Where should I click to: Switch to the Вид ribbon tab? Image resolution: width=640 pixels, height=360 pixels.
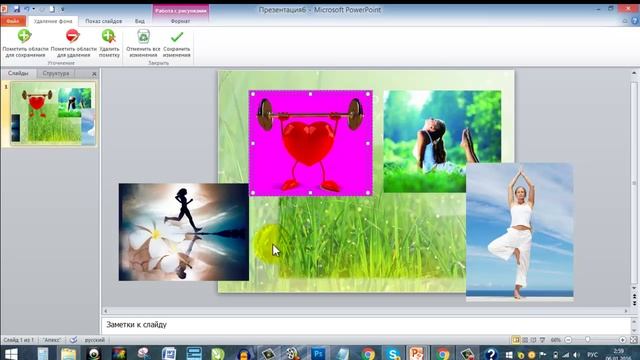click(140, 21)
